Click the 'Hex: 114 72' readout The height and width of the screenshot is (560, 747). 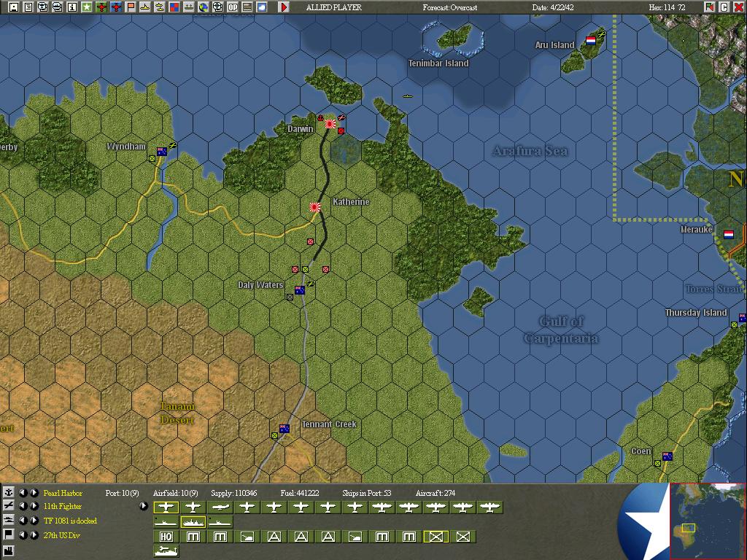tap(667, 7)
